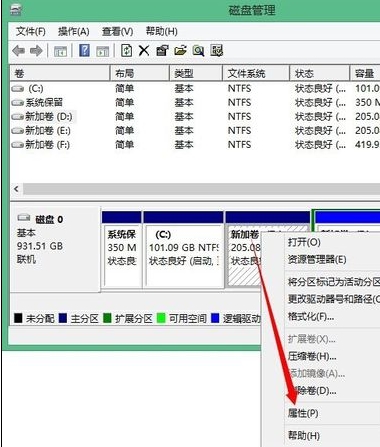Select the (C:) partition block on disk 0

[183, 255]
